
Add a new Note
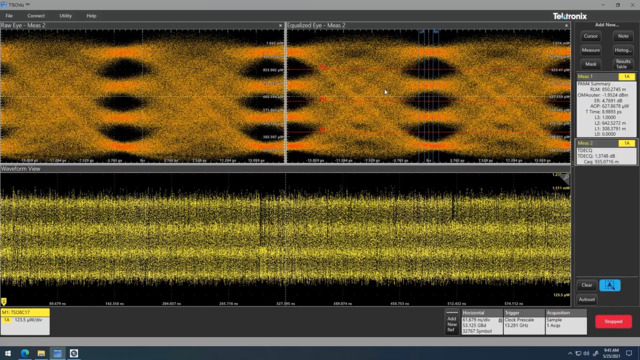623,36
